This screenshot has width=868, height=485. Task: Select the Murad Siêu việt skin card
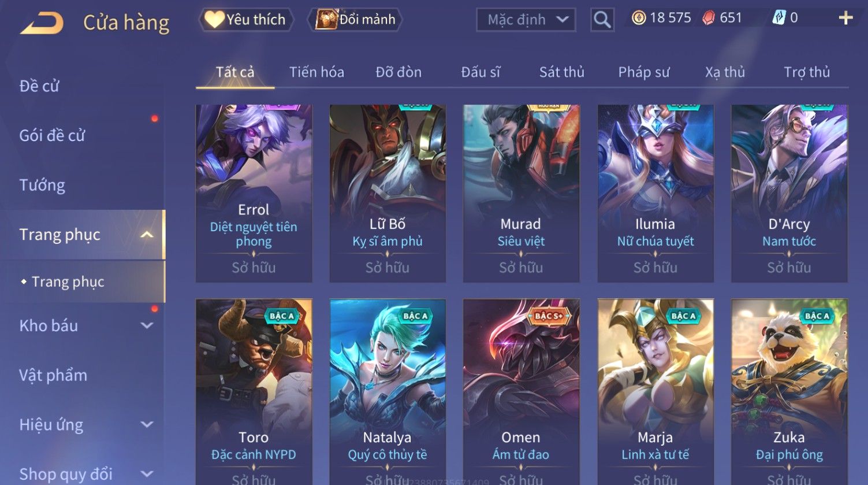521,194
